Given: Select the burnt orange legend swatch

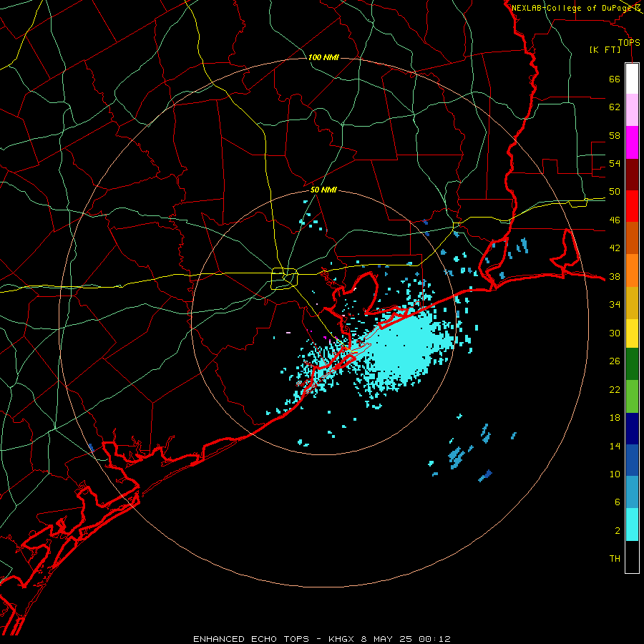Looking at the screenshot, I should (x=632, y=238).
